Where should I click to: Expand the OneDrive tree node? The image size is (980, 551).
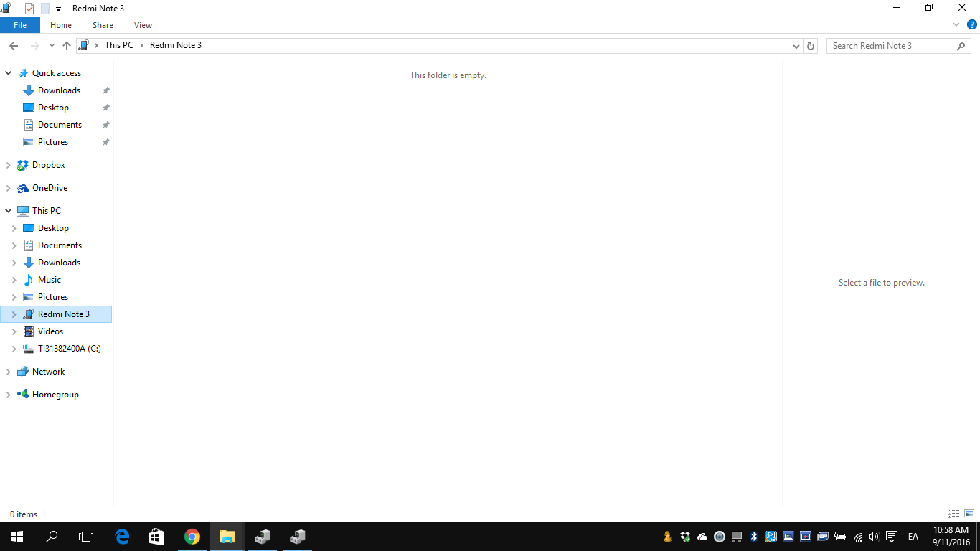pyautogui.click(x=8, y=188)
